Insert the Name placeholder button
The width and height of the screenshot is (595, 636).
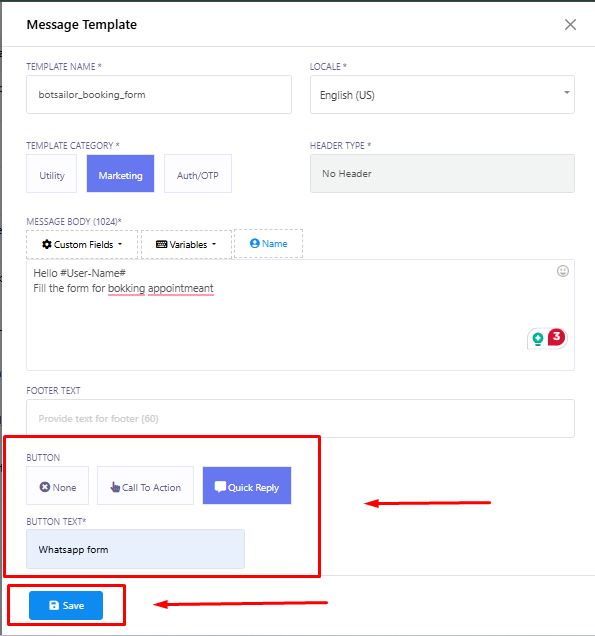pyautogui.click(x=269, y=243)
